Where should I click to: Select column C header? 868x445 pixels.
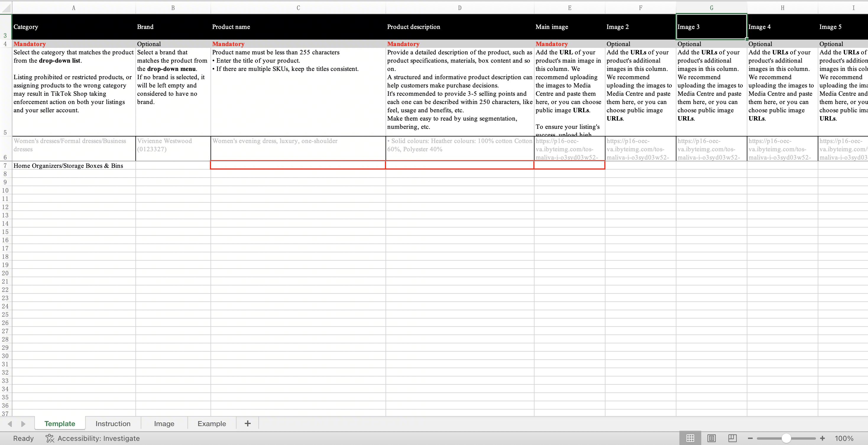pyautogui.click(x=298, y=8)
